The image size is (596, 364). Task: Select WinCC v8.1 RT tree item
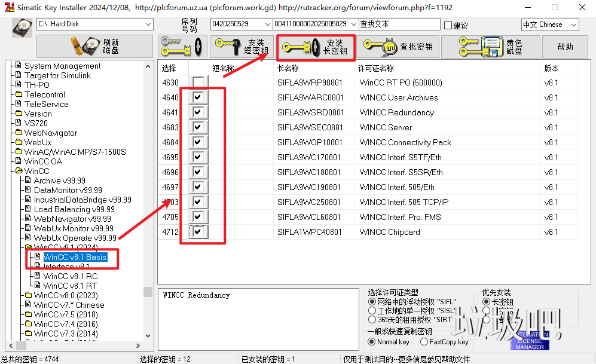coord(70,286)
